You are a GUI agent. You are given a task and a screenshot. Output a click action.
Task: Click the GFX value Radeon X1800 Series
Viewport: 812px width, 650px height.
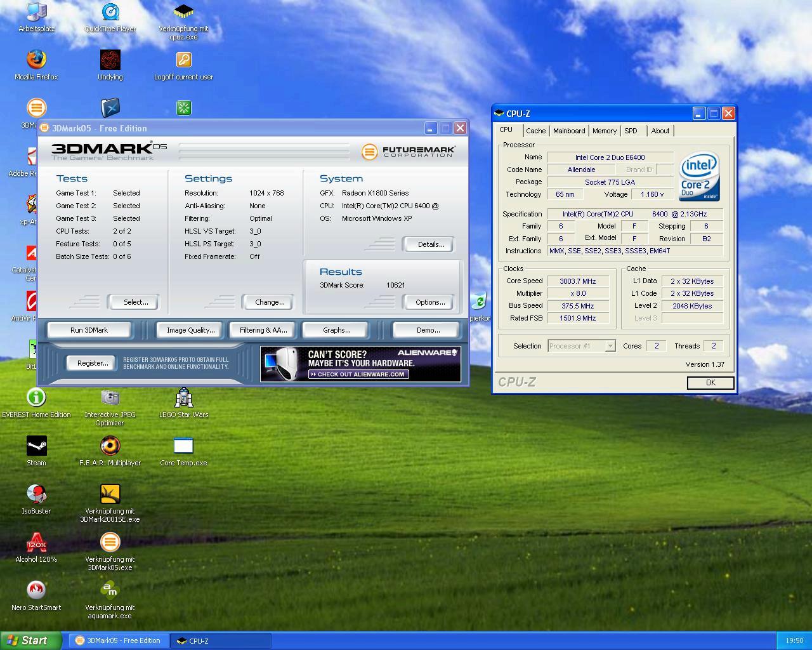[375, 193]
